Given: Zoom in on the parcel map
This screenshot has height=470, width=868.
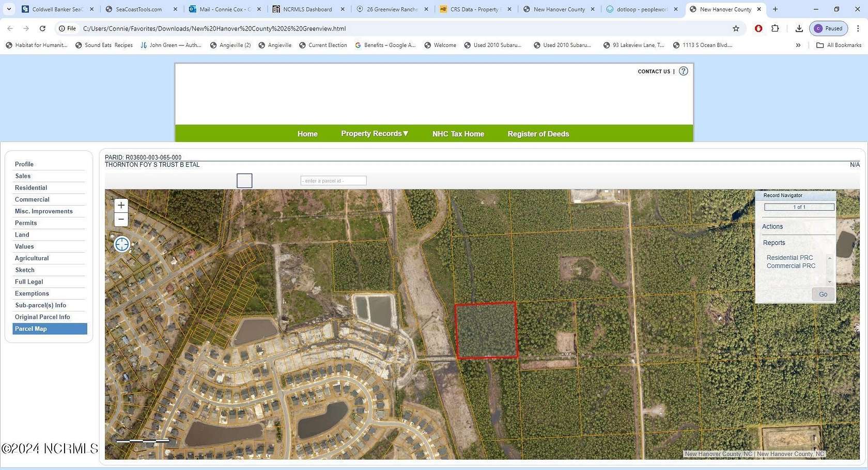Looking at the screenshot, I should (121, 206).
